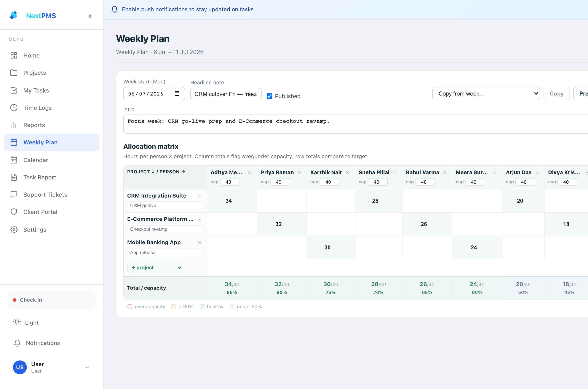Screen dimensions: 588x389
Task: Remove CRM Integration Suite row X icon
Action: click(200, 196)
